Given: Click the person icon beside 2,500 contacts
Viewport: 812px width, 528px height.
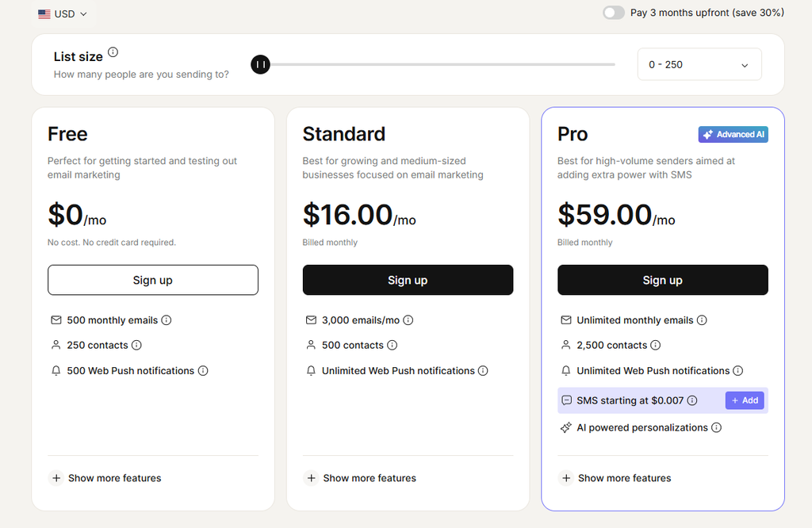Looking at the screenshot, I should 566,346.
